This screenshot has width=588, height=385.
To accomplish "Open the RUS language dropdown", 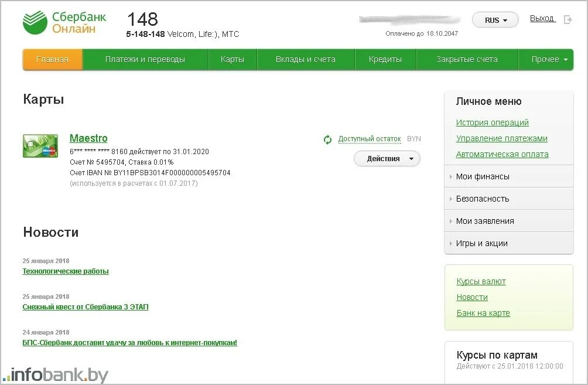I will [495, 21].
